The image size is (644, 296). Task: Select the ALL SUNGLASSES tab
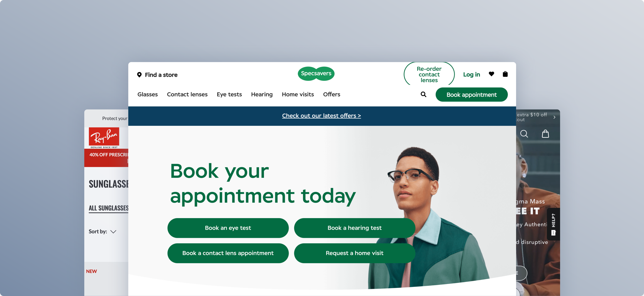[109, 208]
